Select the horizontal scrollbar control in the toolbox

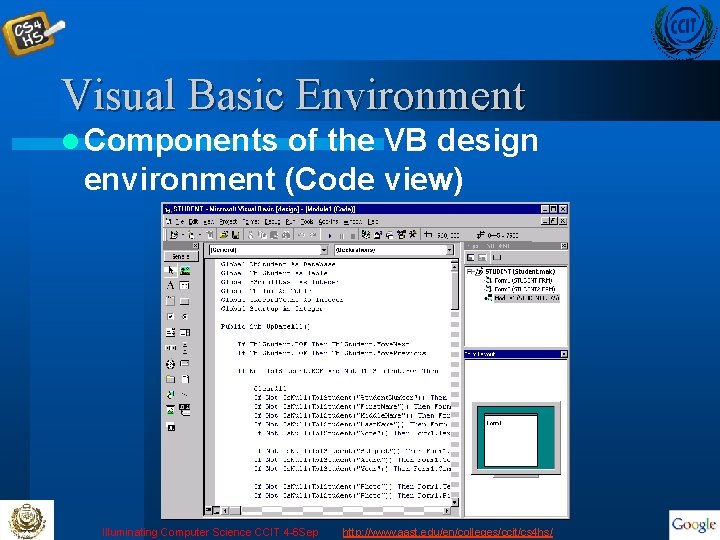click(x=170, y=348)
